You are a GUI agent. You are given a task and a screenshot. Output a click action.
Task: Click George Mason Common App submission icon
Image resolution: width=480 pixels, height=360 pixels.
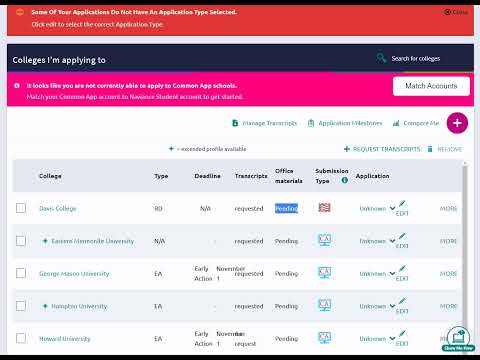click(x=325, y=273)
